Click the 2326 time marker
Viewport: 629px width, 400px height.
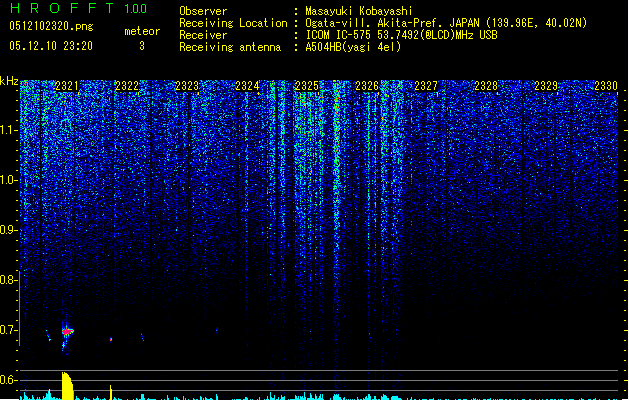pyautogui.click(x=367, y=86)
